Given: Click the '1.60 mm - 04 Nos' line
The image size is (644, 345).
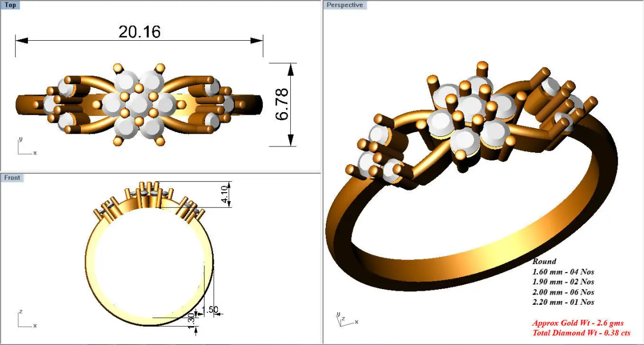Looking at the screenshot, I should (563, 271).
